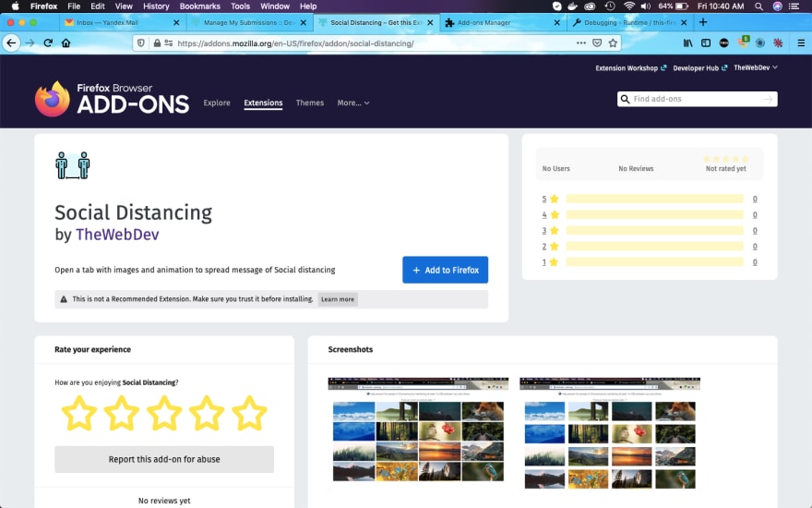Switch to Manage My Submissions tab
The image size is (812, 508).
click(249, 23)
